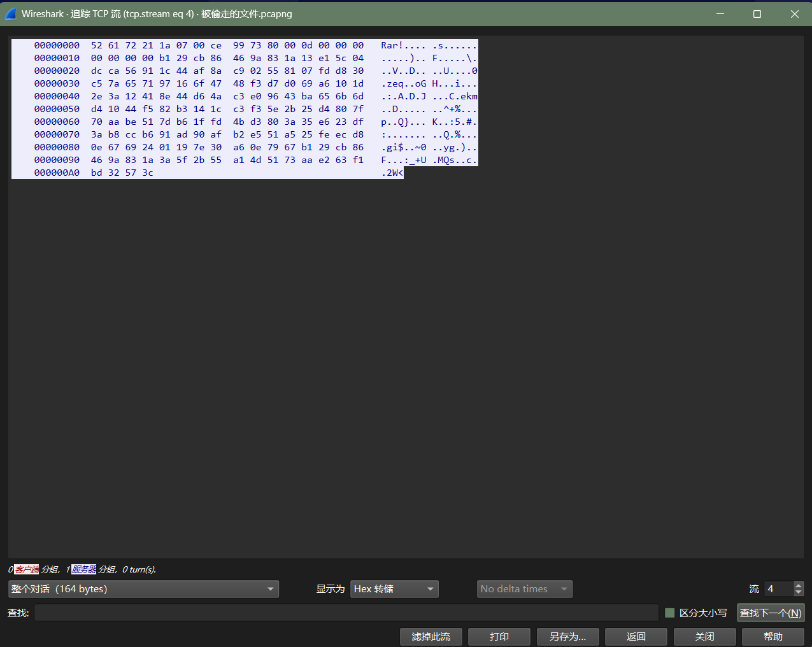Click the ASCII text '.zeq..oG' in the dump
812x647 pixels.
click(404, 83)
